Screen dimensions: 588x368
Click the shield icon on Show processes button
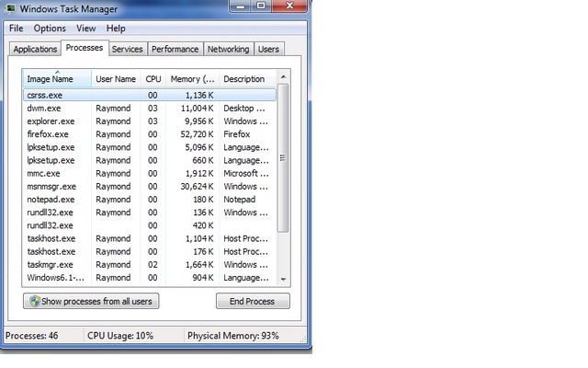click(x=35, y=301)
